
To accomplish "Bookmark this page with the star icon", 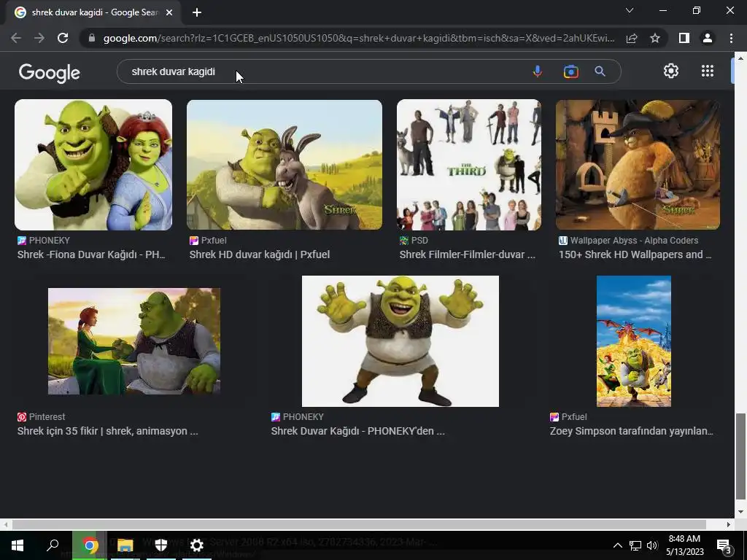I will pos(655,38).
